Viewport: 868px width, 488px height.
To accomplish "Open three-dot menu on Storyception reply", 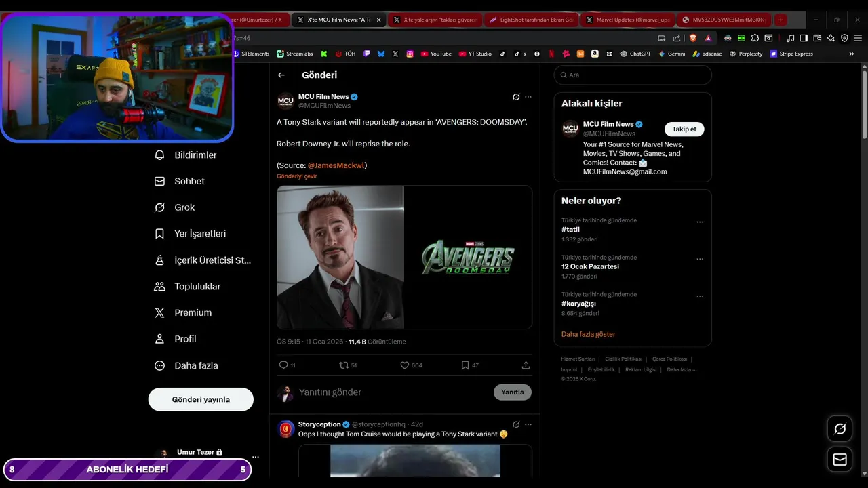I will tap(528, 424).
